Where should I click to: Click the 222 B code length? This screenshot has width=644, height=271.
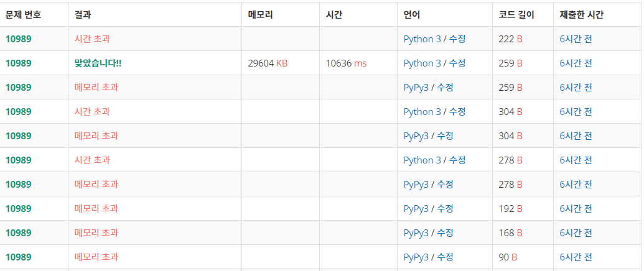510,39
